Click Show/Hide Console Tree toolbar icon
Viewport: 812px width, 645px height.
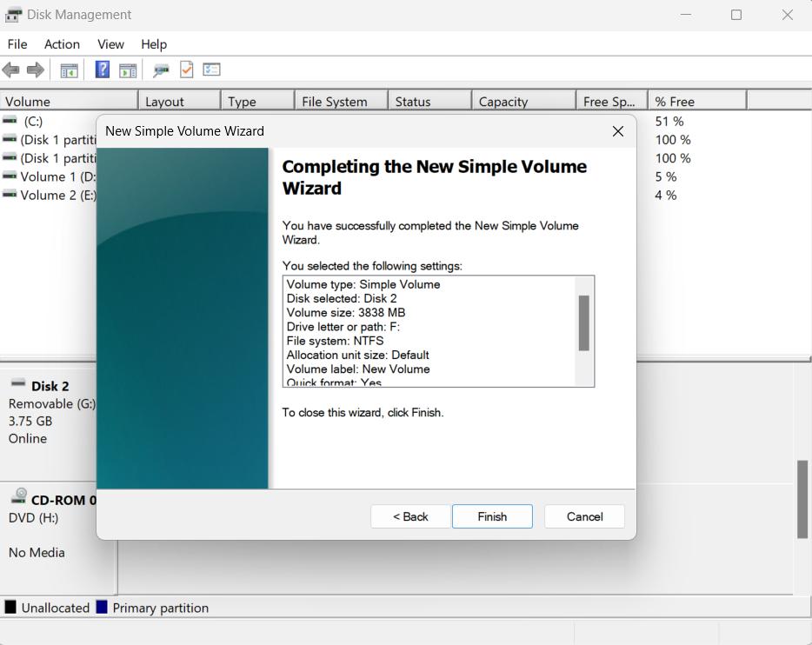(x=69, y=70)
